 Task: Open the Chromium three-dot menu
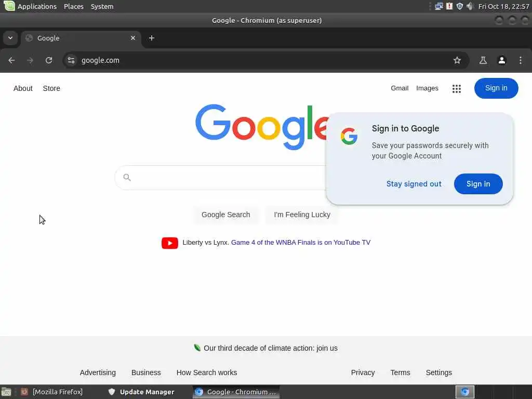[x=521, y=60]
